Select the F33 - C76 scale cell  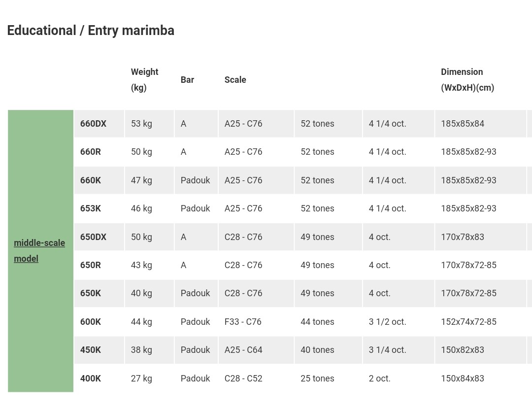(243, 322)
